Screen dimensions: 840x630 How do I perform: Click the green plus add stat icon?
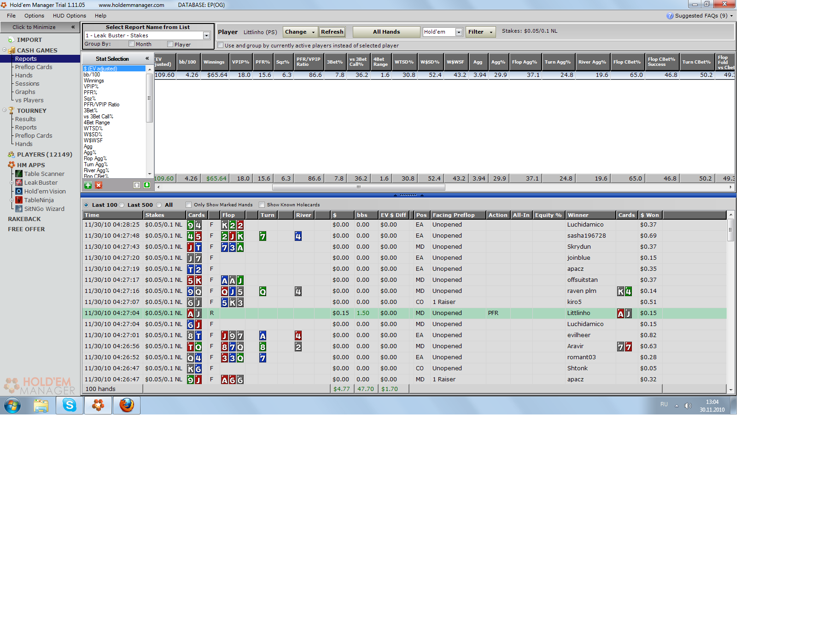point(88,185)
